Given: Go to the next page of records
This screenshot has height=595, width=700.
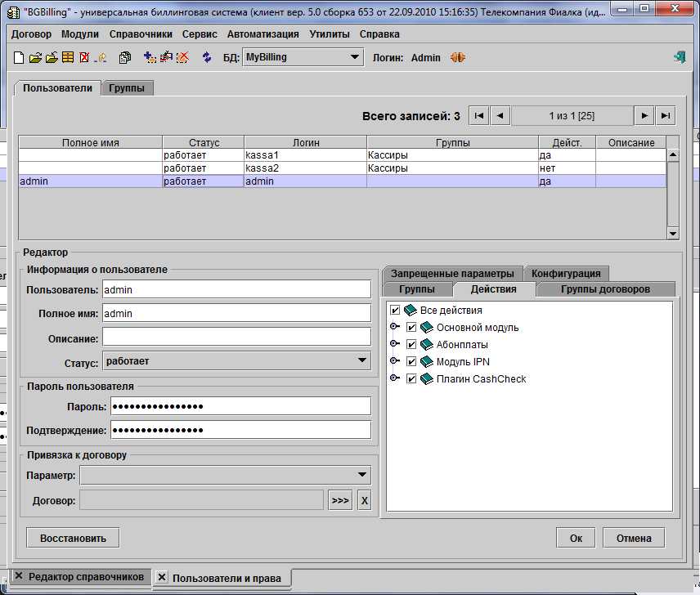Looking at the screenshot, I should pyautogui.click(x=644, y=116).
